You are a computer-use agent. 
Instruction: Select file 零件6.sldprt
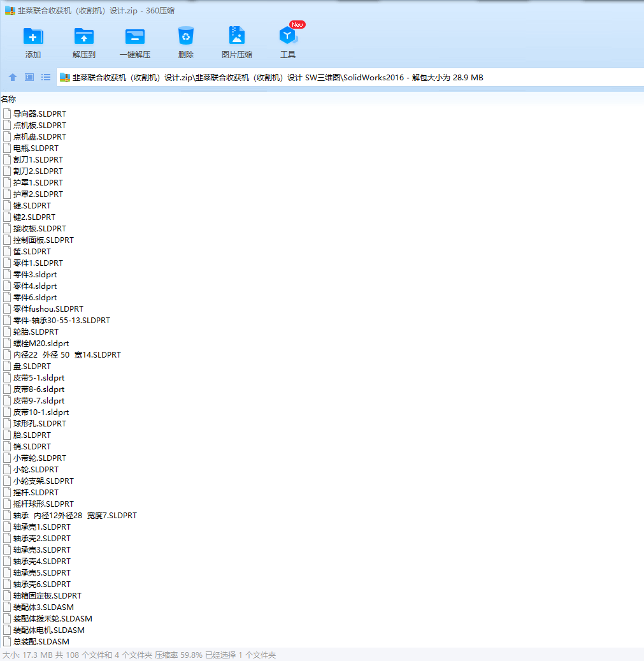[35, 297]
